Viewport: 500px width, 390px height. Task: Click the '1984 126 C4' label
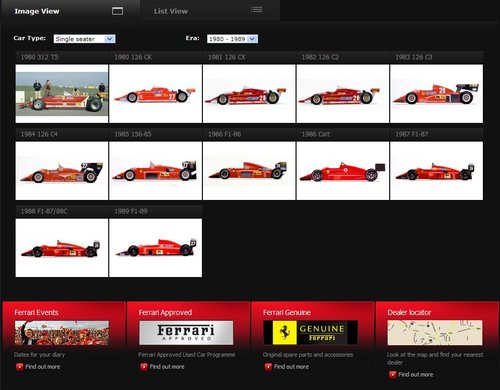(x=39, y=134)
